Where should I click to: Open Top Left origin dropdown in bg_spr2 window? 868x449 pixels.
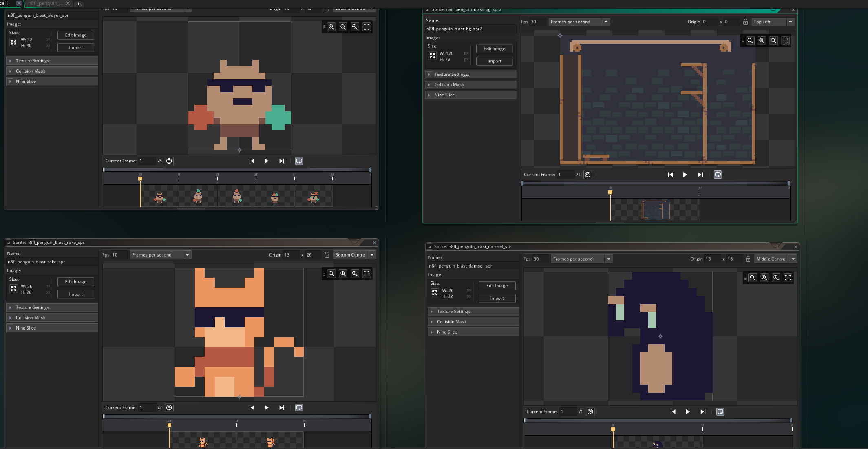(773, 22)
